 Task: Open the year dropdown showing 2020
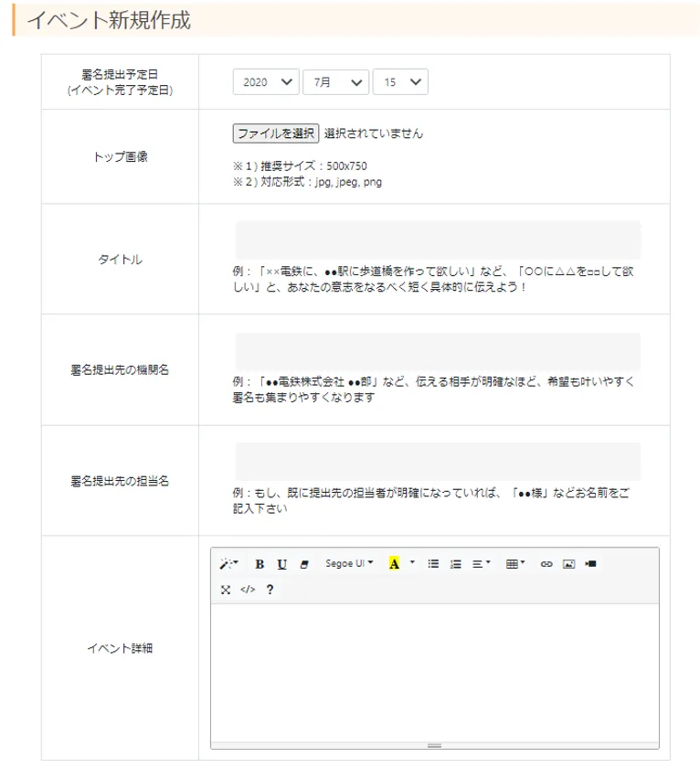pos(267,82)
